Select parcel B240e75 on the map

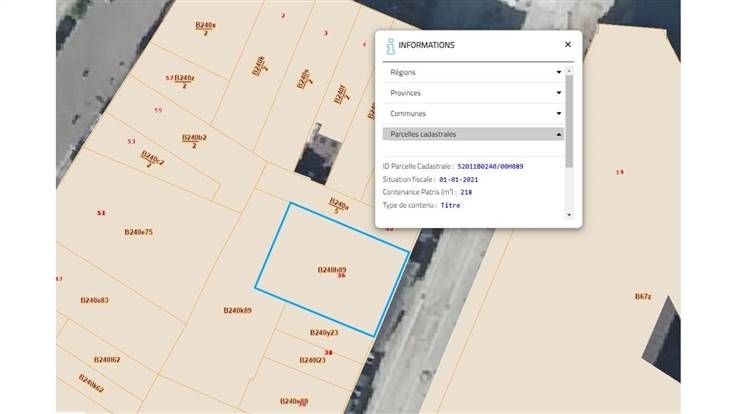pos(137,232)
